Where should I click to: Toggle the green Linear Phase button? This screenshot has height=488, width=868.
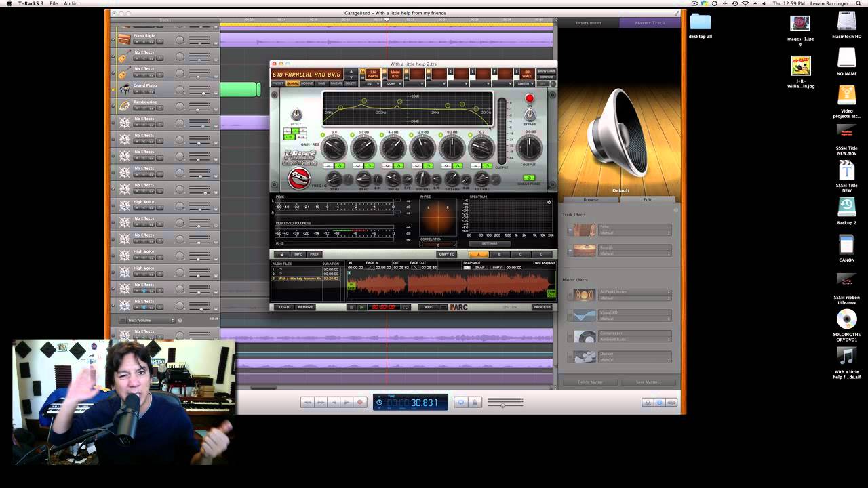tap(530, 178)
